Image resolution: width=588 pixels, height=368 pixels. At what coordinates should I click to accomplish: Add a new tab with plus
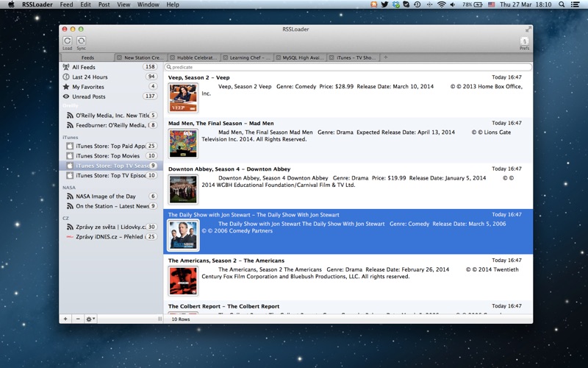click(x=386, y=57)
